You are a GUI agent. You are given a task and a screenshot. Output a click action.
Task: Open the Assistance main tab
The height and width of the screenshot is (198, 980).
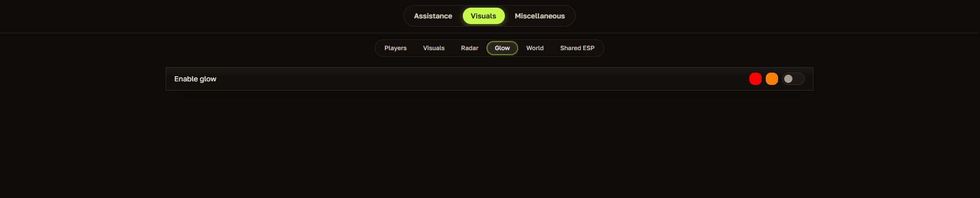coord(433,16)
